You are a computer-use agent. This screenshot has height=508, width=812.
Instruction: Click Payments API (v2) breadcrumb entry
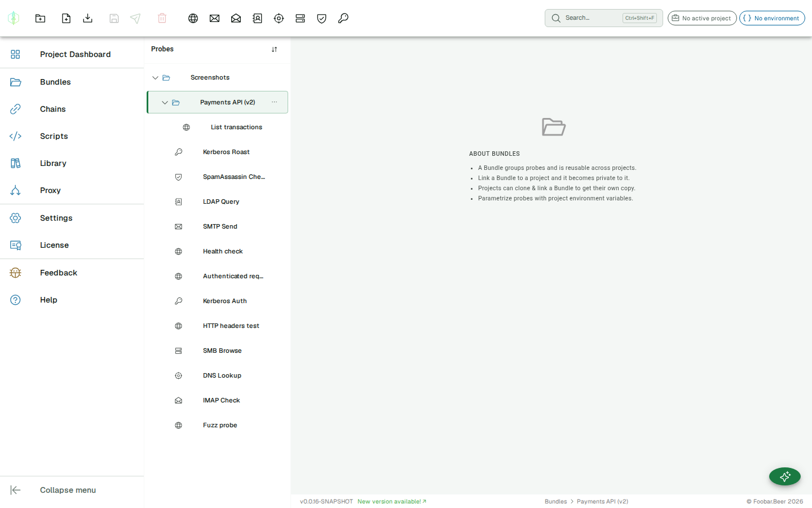coord(602,501)
